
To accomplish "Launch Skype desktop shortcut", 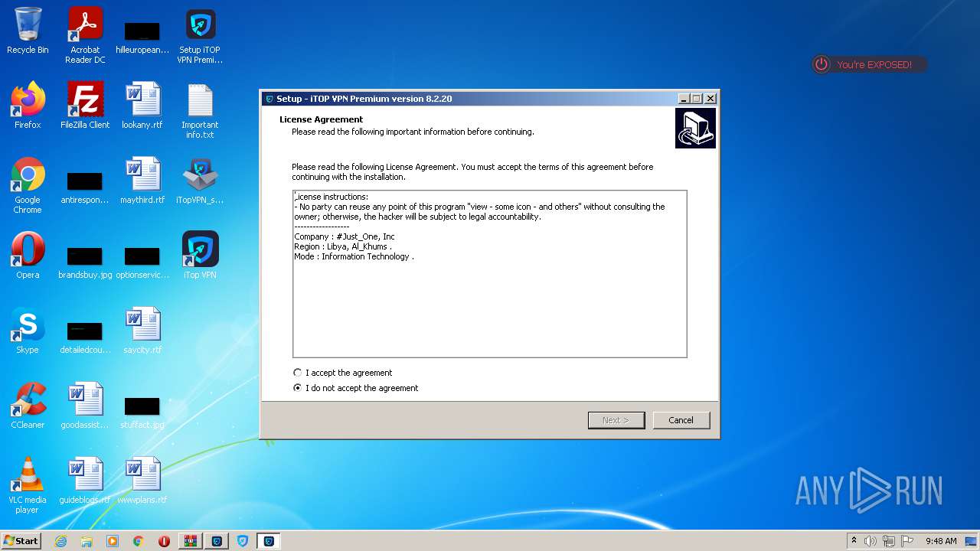I will tap(28, 331).
